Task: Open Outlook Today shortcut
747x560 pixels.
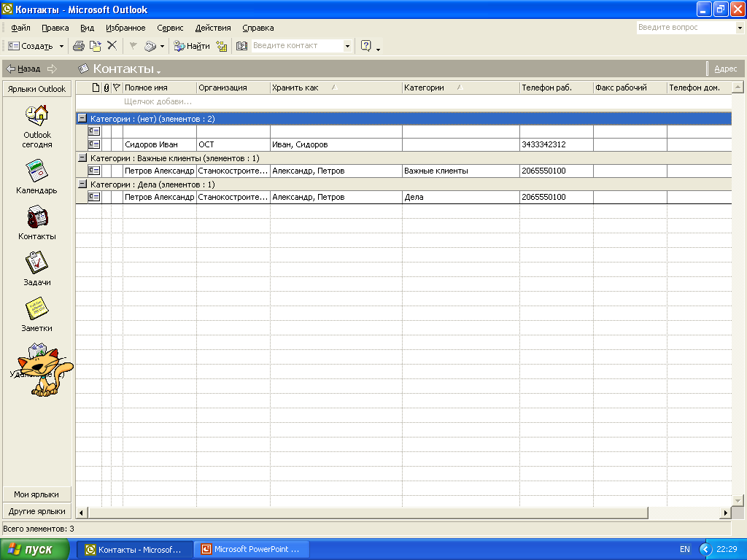Action: tap(37, 127)
